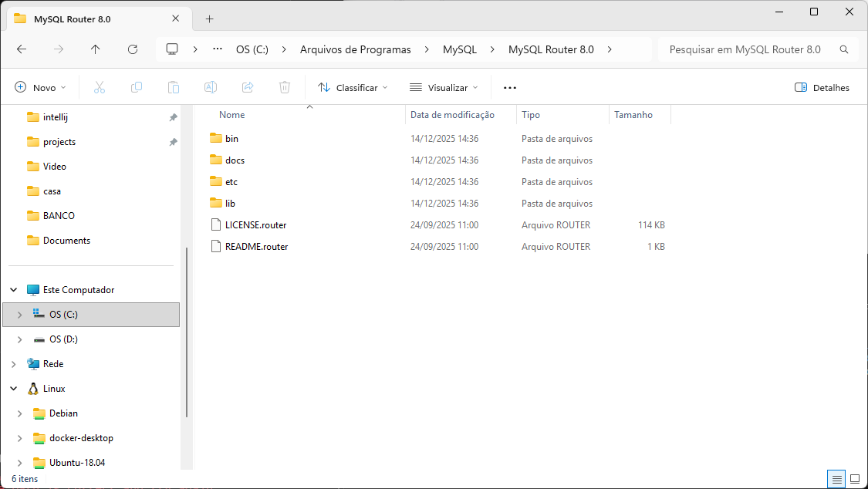
Task: Navigate to MySQL breadcrumb
Action: [x=460, y=49]
